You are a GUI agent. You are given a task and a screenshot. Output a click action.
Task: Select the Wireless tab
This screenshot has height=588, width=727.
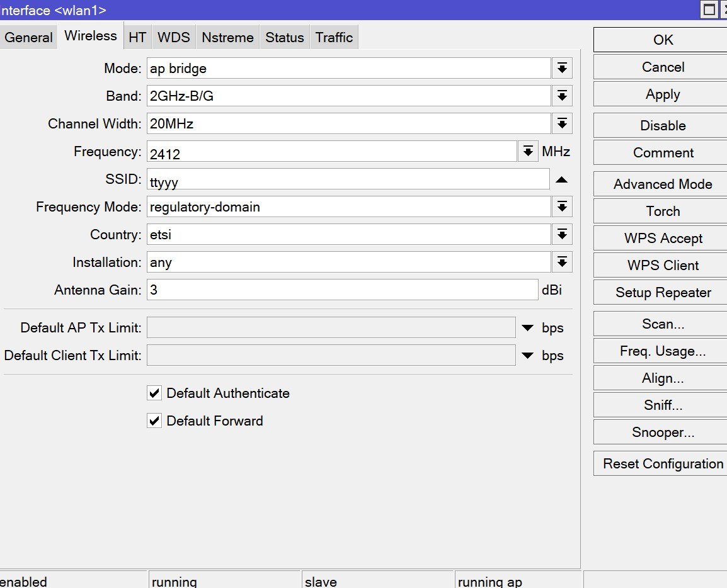pyautogui.click(x=91, y=36)
